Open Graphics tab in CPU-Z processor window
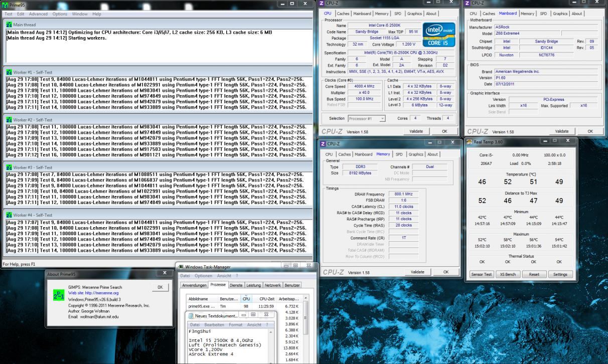 pos(414,14)
